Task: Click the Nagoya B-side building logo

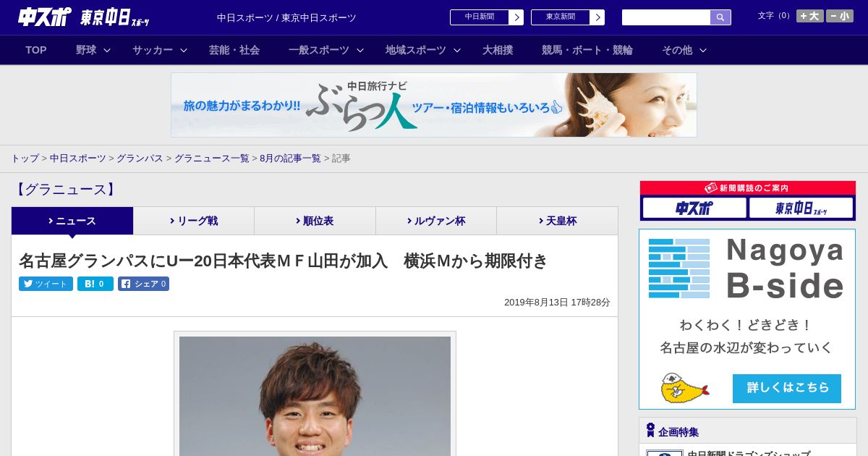Action: 679,269
